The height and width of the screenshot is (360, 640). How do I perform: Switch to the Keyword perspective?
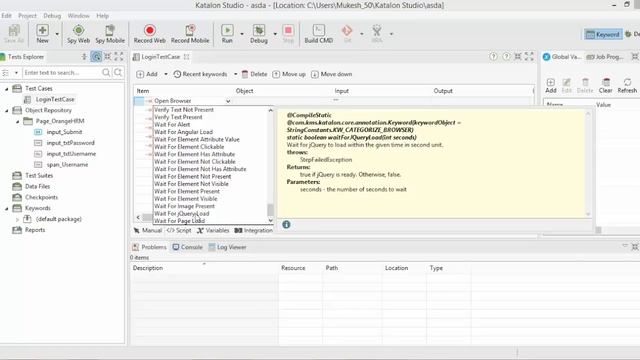(x=603, y=34)
